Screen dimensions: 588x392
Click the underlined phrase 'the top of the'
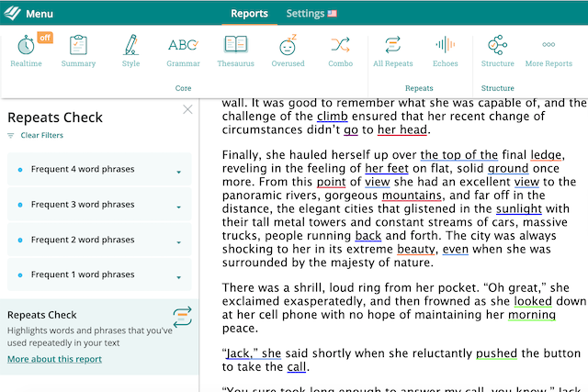(459, 155)
